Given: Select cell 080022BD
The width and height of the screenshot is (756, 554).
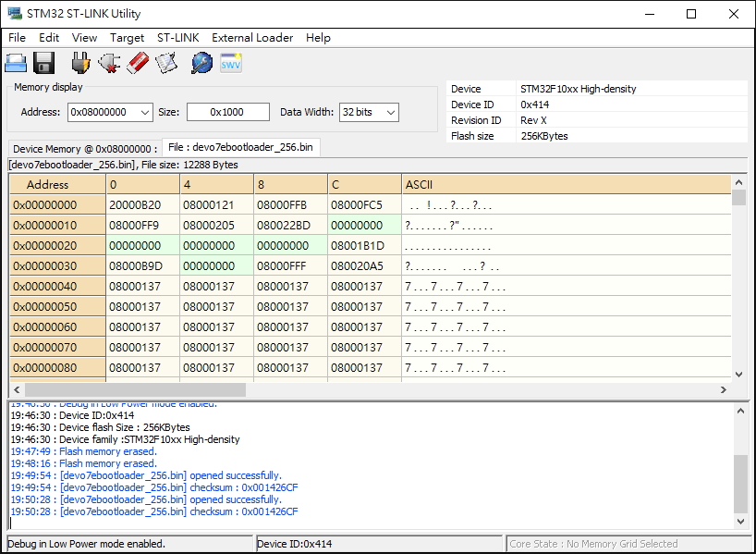Looking at the screenshot, I should (x=290, y=226).
